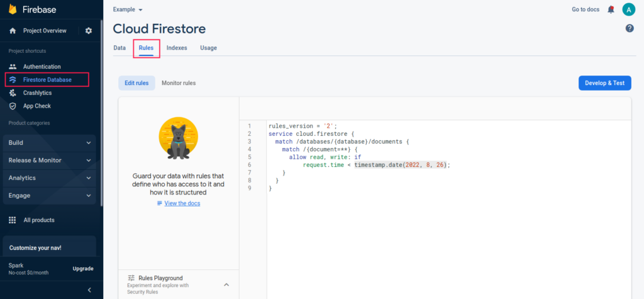Open Crashlytics in sidebar
The width and height of the screenshot is (644, 299).
[37, 93]
